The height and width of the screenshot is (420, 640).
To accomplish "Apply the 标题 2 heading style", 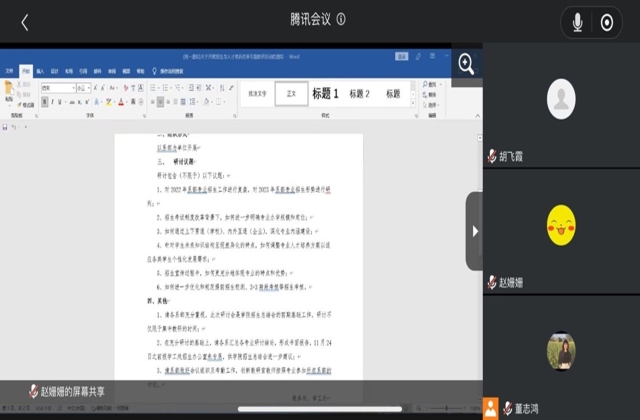I will [x=360, y=94].
